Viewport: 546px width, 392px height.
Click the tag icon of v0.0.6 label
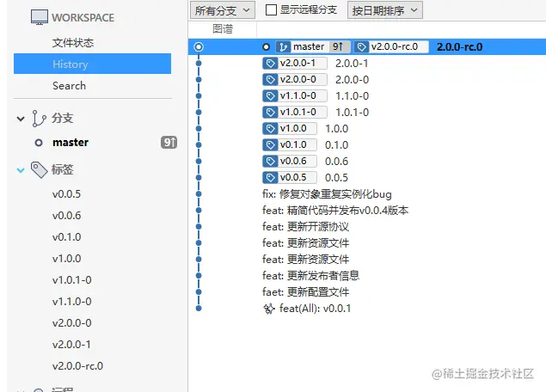(270, 162)
